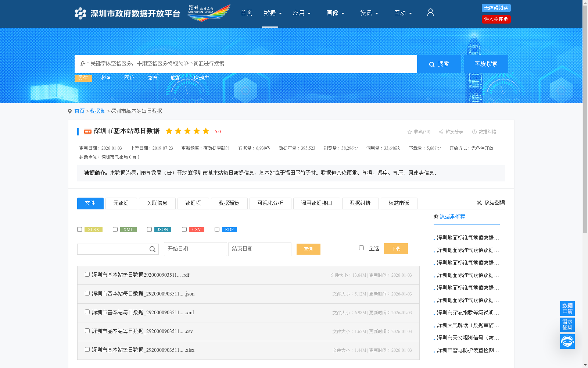Click the 字段搜索 button
The width and height of the screenshot is (588, 368).
[x=486, y=64]
